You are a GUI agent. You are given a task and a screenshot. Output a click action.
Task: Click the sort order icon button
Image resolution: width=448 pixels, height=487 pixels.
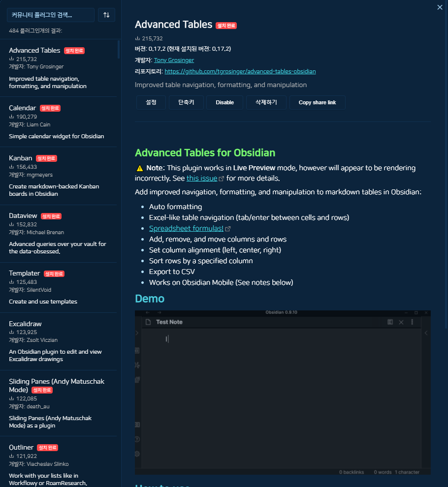click(x=106, y=15)
